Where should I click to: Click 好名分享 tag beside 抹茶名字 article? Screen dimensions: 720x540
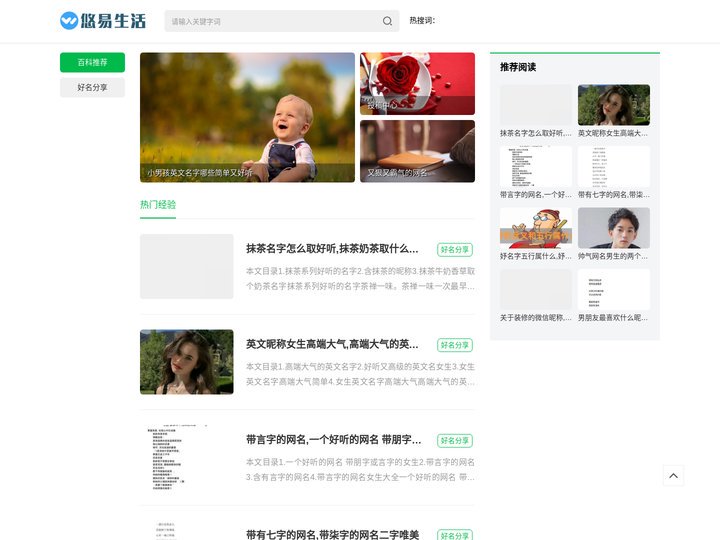(455, 250)
